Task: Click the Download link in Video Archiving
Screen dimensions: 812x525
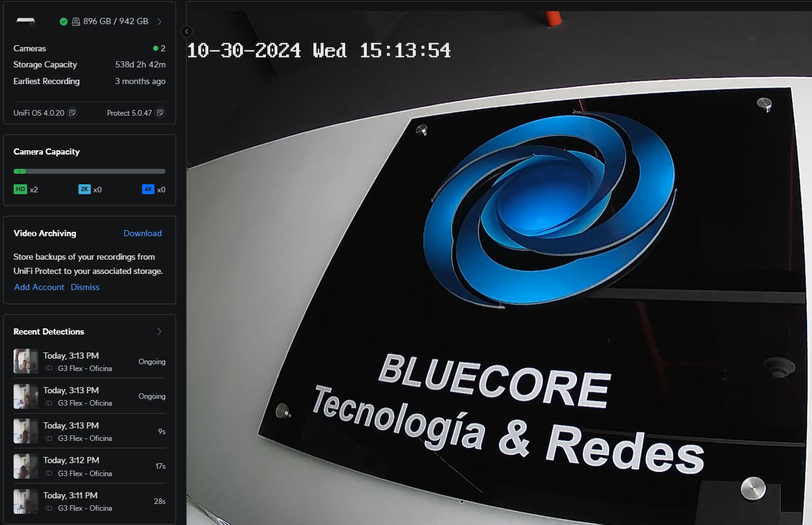Action: click(x=143, y=233)
